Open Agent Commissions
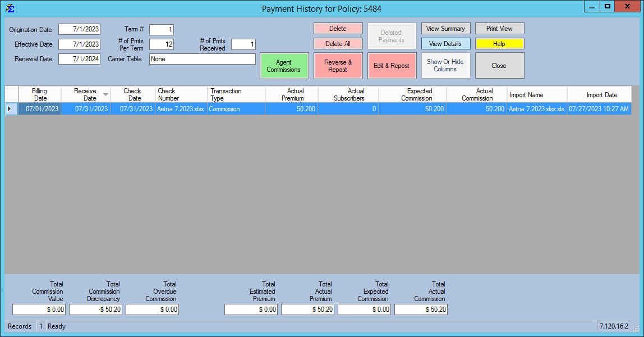This screenshot has width=644, height=337. pos(284,65)
